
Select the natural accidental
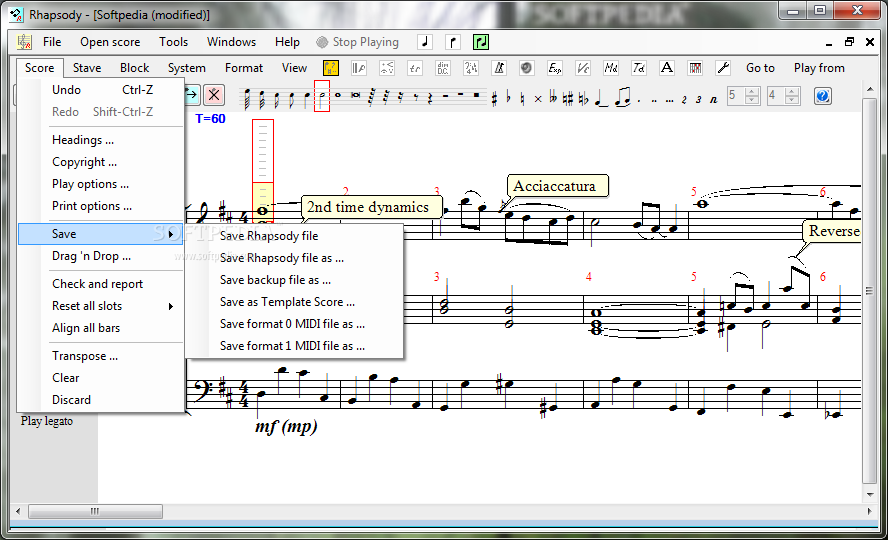click(x=522, y=98)
